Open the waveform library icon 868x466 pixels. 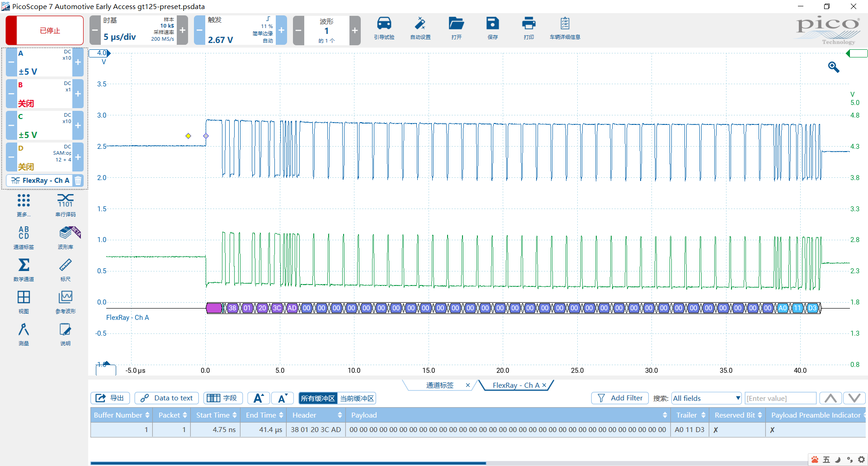coord(66,238)
